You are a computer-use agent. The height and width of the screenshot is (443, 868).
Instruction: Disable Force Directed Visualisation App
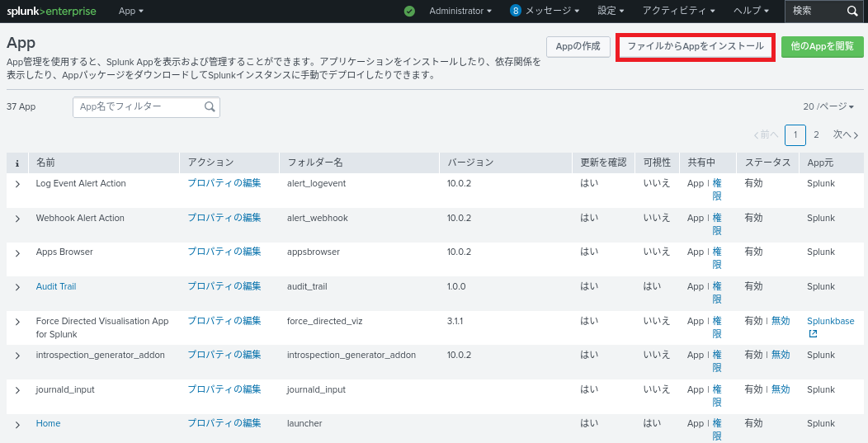pyautogui.click(x=780, y=321)
